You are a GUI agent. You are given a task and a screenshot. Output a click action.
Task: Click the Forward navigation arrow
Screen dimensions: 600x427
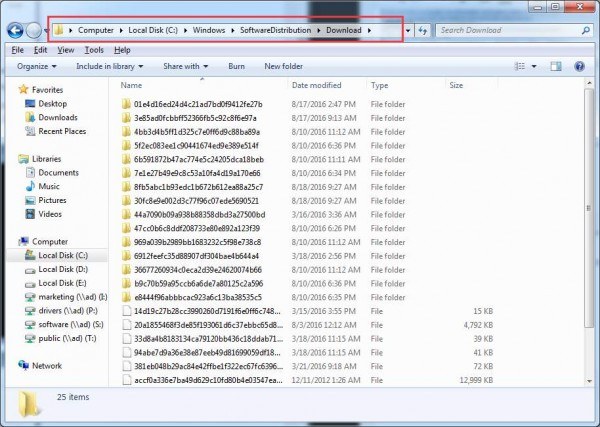(x=34, y=30)
